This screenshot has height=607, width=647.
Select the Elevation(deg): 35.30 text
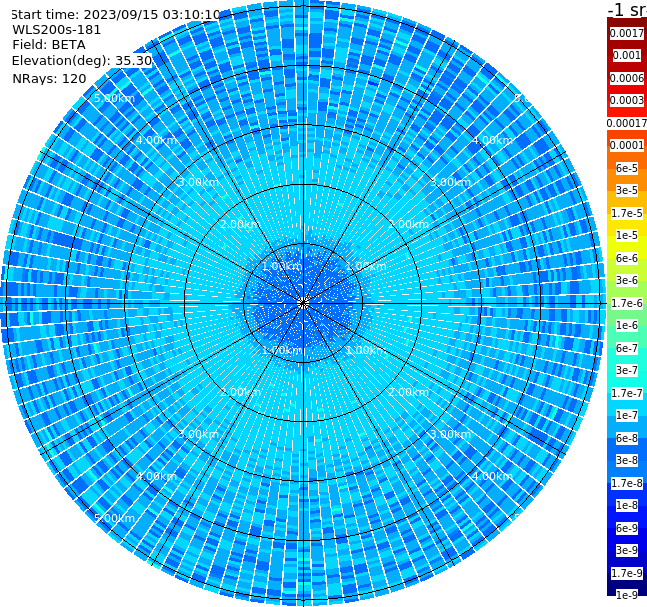pyautogui.click(x=82, y=61)
